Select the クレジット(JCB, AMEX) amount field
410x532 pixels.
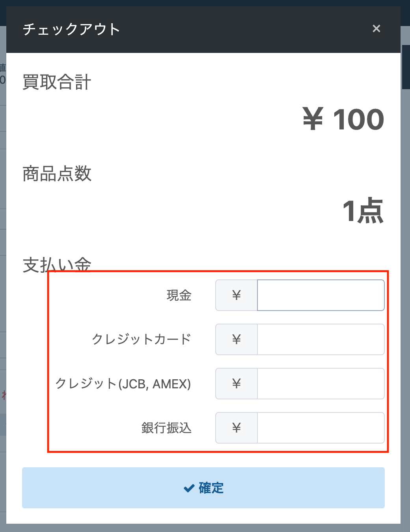[x=321, y=384]
